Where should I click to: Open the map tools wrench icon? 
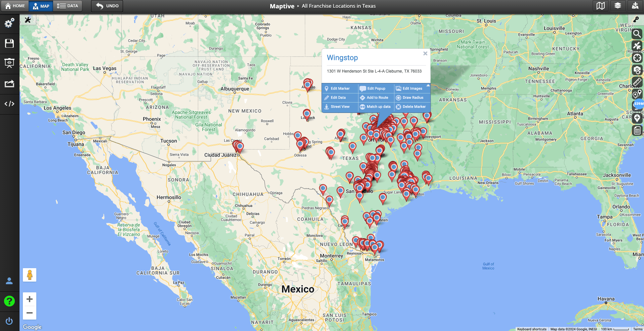pyautogui.click(x=28, y=20)
